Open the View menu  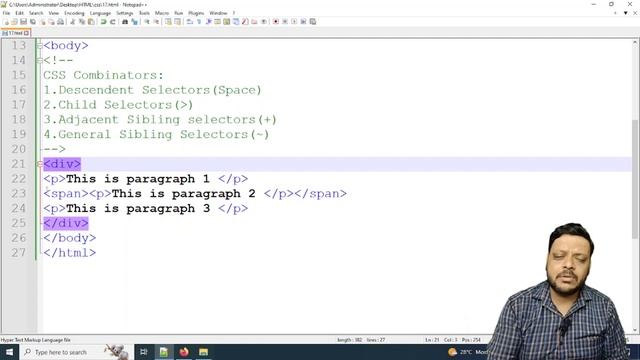click(53, 13)
